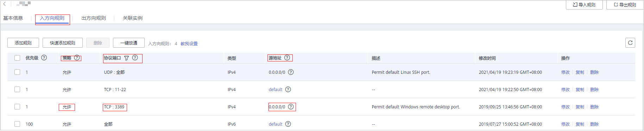Click help icon next to default in TCP 11-22 row
The image size is (644, 131).
coord(288,89)
